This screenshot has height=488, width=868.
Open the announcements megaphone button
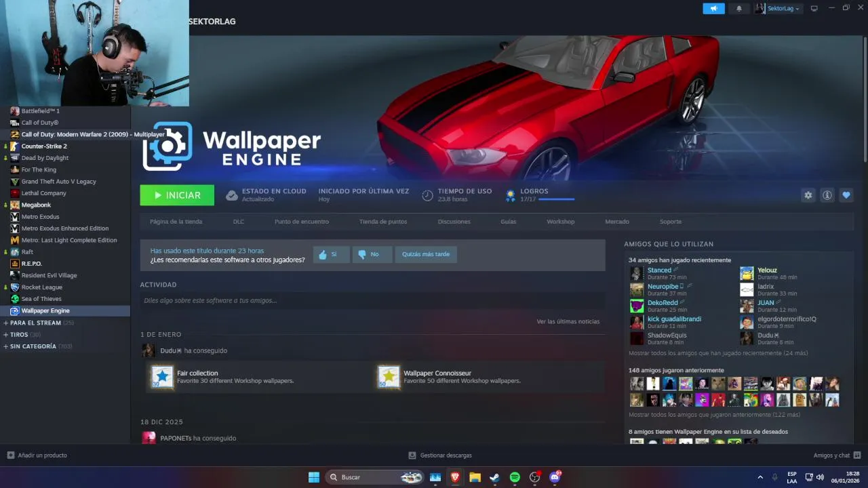[713, 9]
